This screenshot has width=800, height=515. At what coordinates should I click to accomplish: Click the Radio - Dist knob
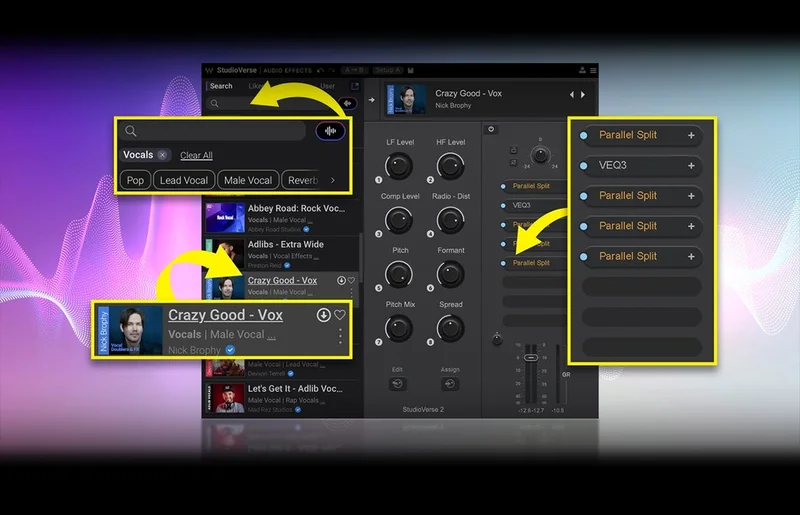coord(451,220)
